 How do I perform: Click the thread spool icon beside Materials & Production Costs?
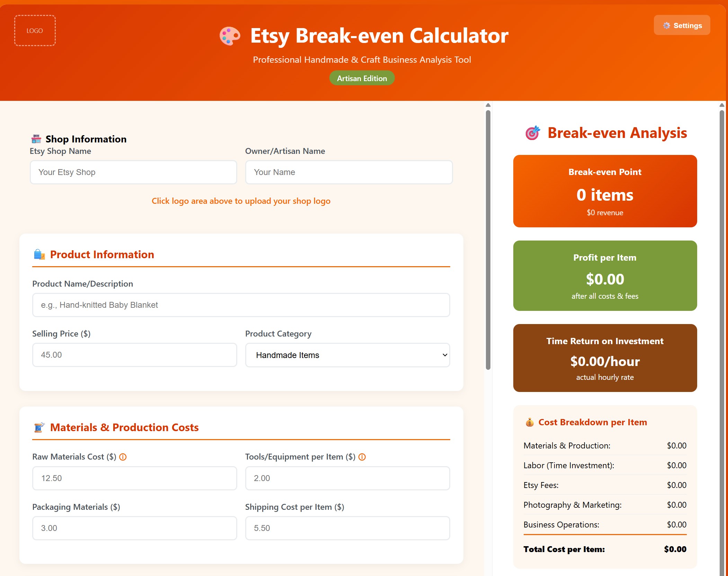[39, 427]
